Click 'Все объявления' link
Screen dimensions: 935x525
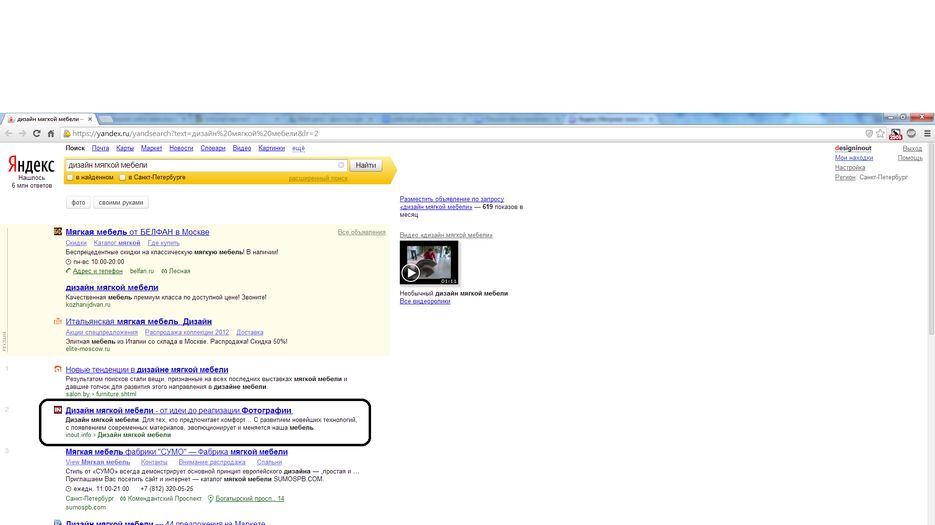pos(361,232)
